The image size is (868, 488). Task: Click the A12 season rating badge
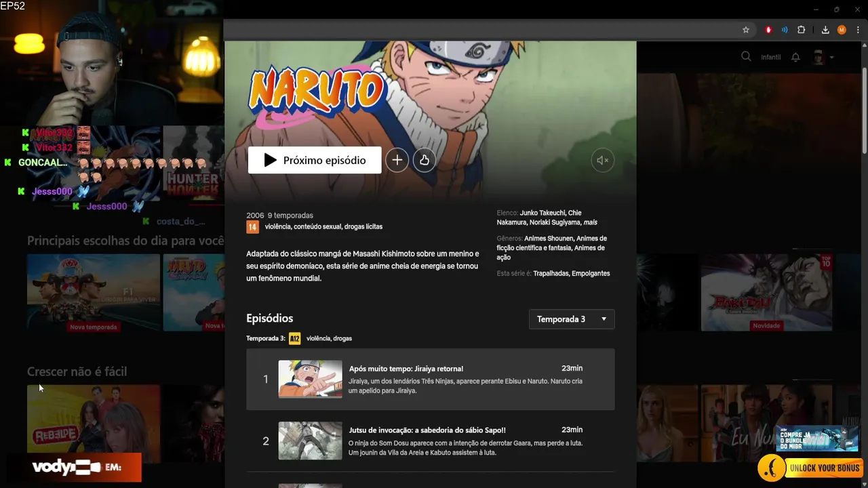click(294, 338)
